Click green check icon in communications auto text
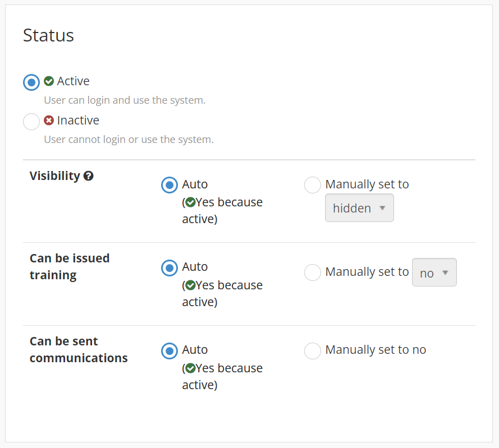 190,368
